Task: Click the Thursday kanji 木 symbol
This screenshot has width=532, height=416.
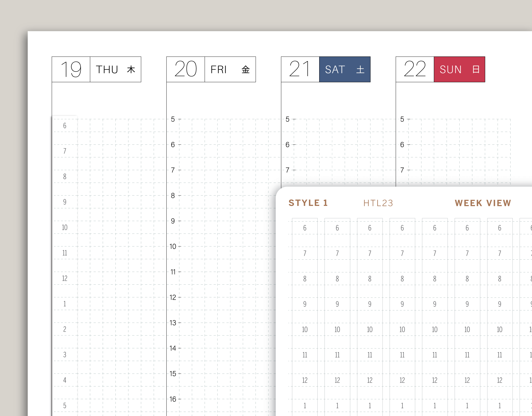Action: coord(131,70)
